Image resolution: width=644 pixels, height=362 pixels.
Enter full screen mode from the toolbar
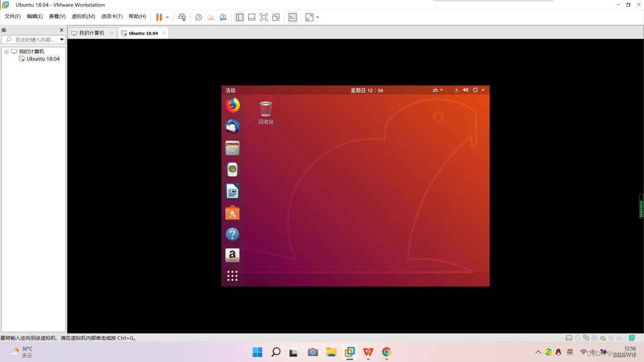click(x=264, y=17)
